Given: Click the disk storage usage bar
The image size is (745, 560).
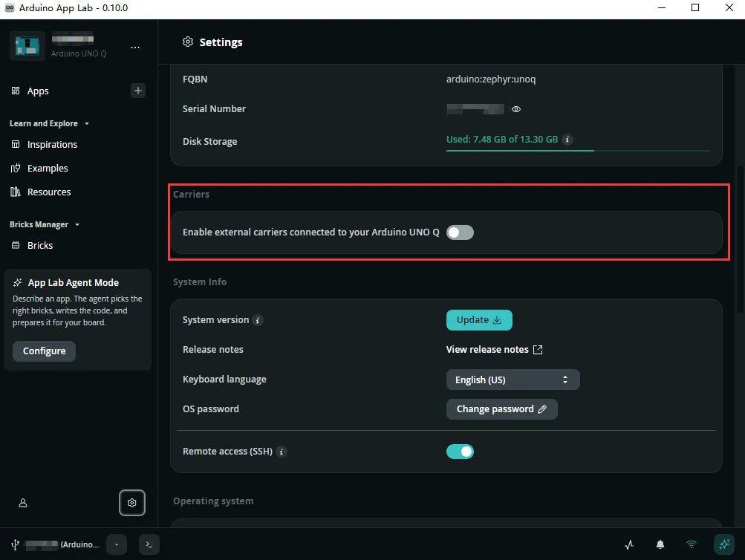Looking at the screenshot, I should (x=578, y=151).
